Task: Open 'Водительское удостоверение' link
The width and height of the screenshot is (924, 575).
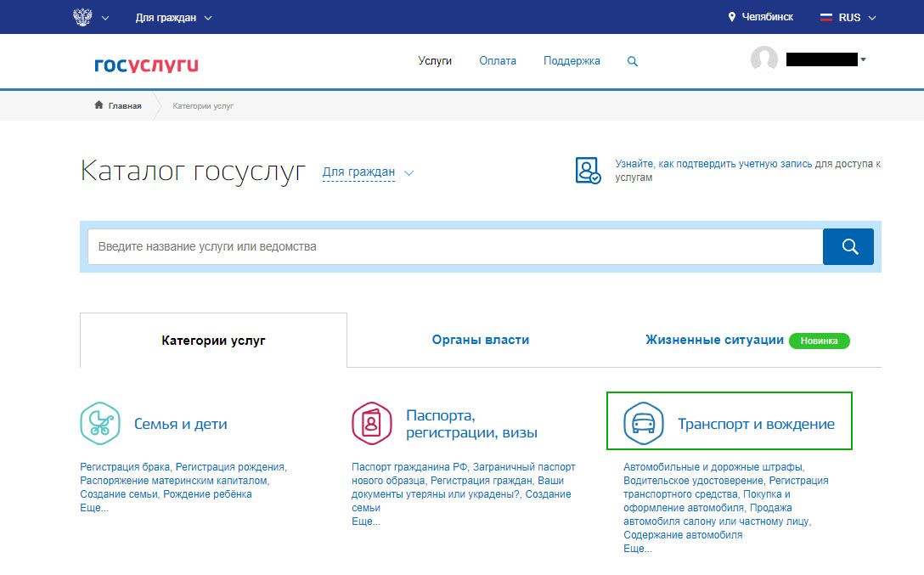Action: pos(693,481)
